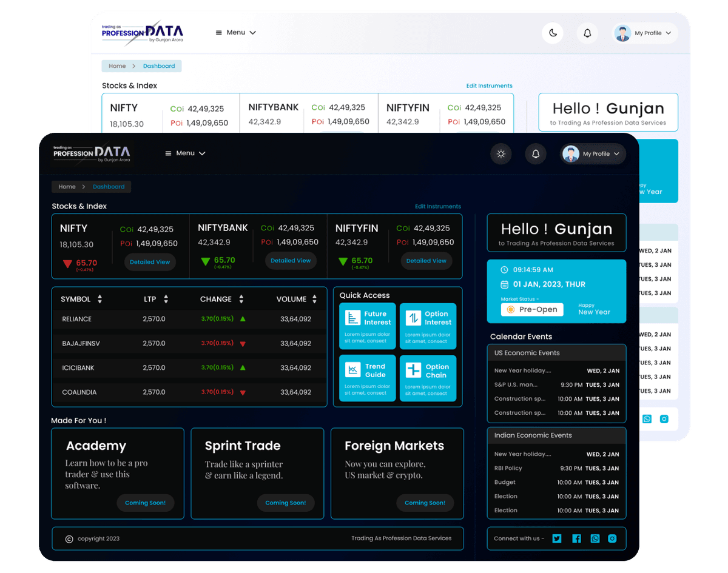Screen dimensions: 728x573
Task: Click the Facebook icon in Connect with us
Action: pyautogui.click(x=576, y=538)
